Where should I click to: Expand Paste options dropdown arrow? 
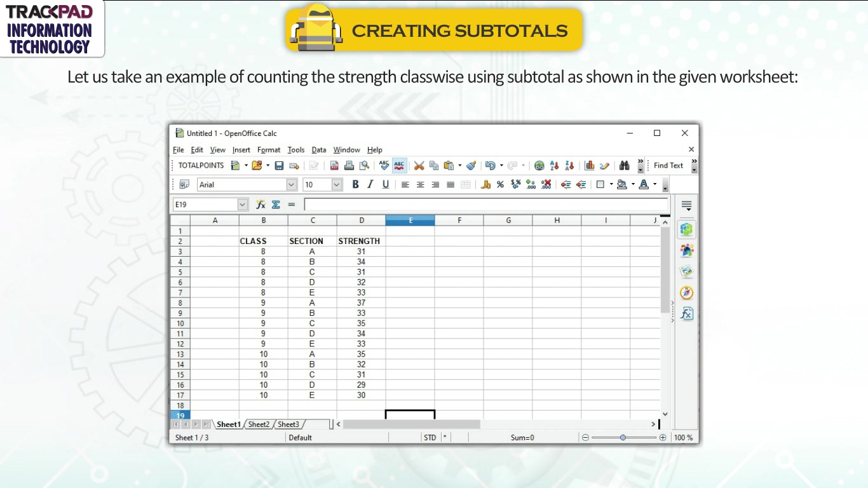pyautogui.click(x=459, y=165)
